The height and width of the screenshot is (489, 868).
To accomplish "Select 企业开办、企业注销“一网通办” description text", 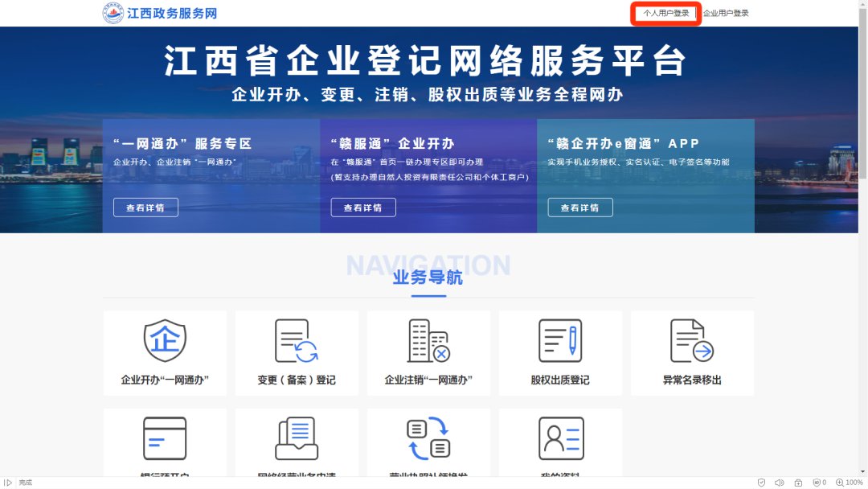I will (x=175, y=162).
